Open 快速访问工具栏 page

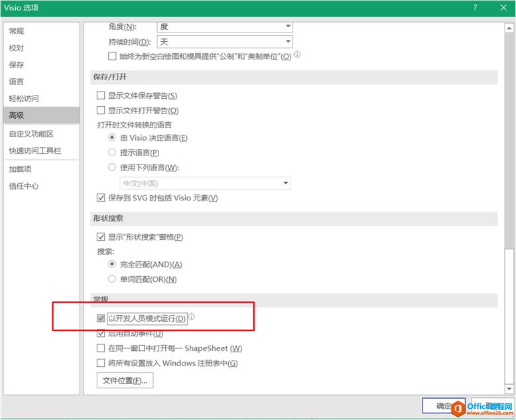[42, 151]
